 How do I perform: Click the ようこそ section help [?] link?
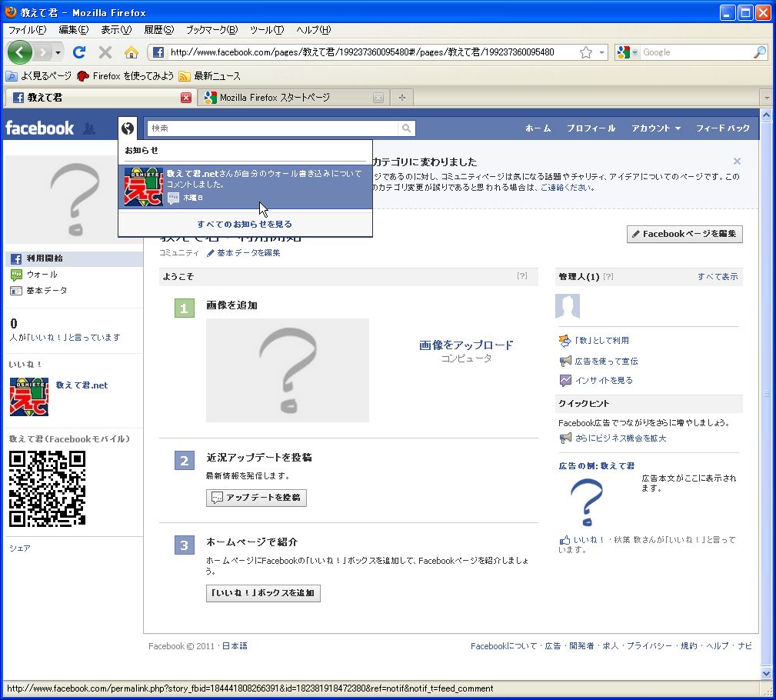pos(521,275)
